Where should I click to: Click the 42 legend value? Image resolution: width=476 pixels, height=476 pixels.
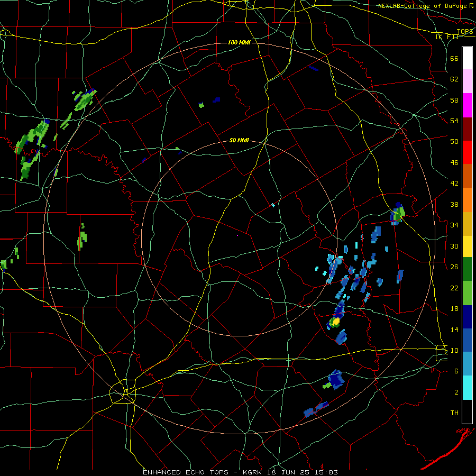(454, 184)
